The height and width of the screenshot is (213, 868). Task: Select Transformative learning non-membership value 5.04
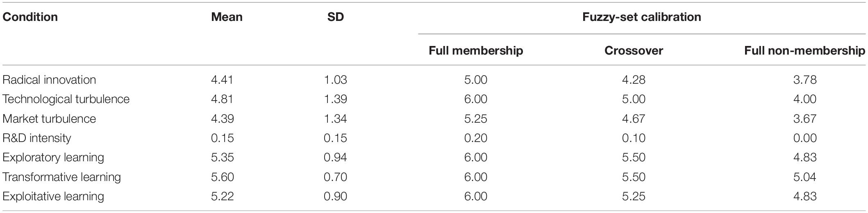pos(805,177)
